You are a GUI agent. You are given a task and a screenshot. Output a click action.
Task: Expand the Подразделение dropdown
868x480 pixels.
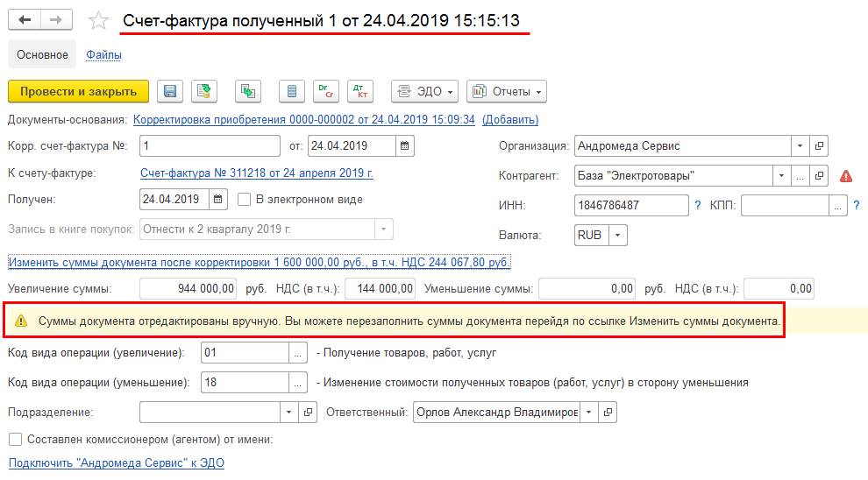[x=289, y=413]
